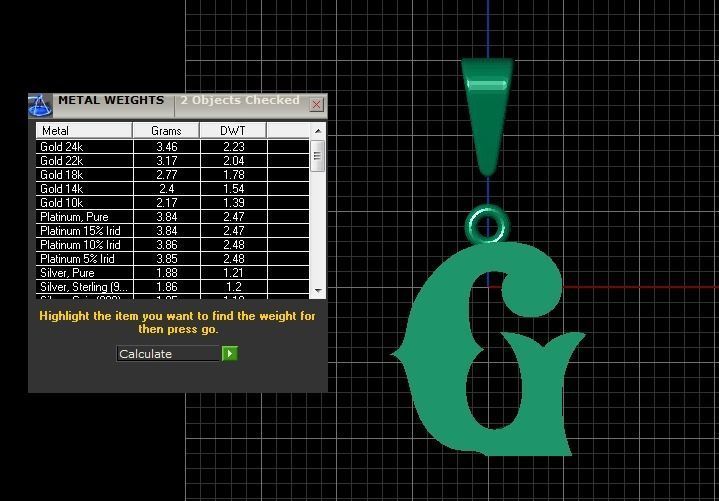Viewport: 719px width, 501px height.
Task: Click the 3.46 grams value
Action: click(166, 147)
